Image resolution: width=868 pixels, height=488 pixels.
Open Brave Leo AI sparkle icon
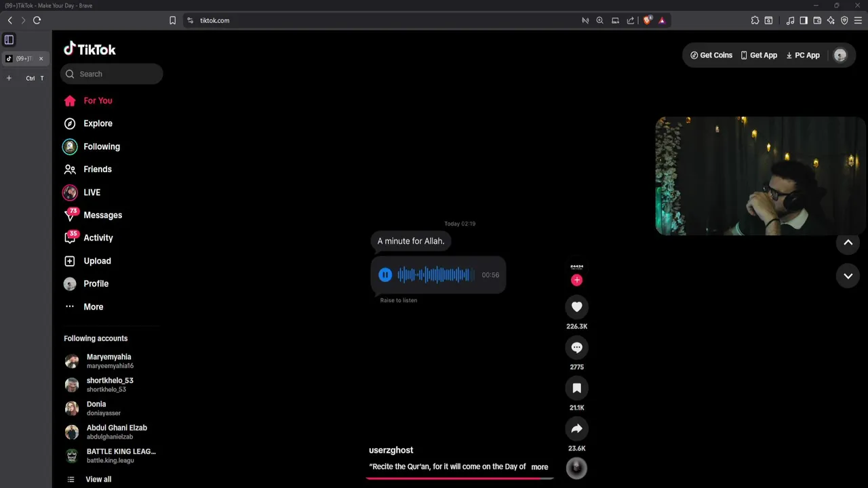pos(831,20)
